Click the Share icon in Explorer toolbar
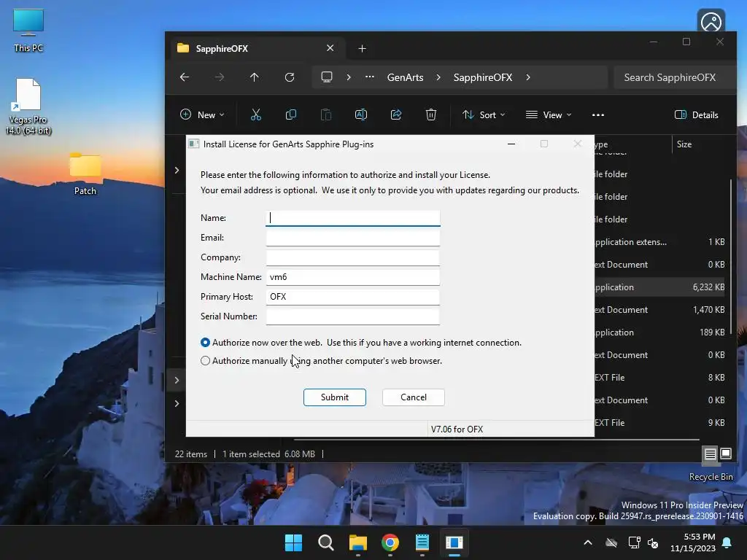Screen dimensions: 747x560 [x=396, y=114]
